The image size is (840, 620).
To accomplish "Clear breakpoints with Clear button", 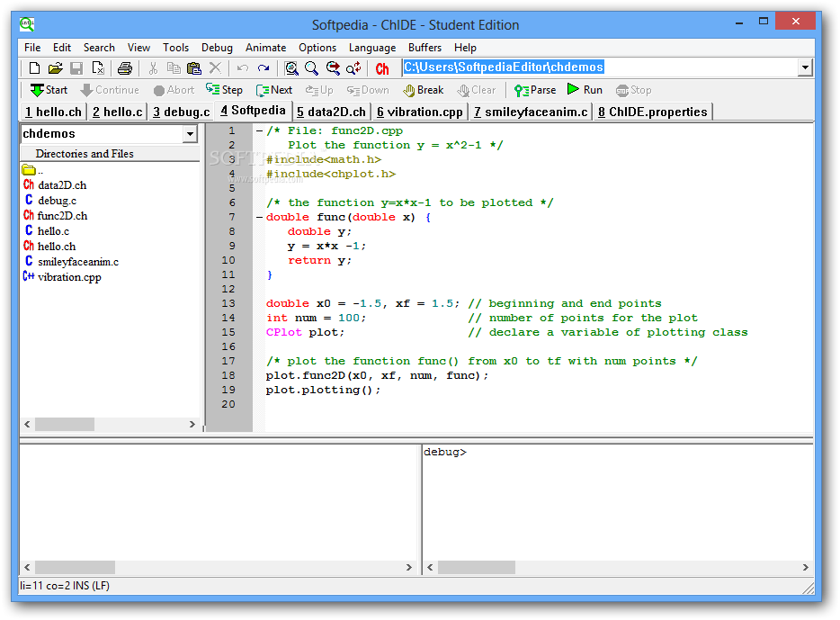I will (477, 90).
